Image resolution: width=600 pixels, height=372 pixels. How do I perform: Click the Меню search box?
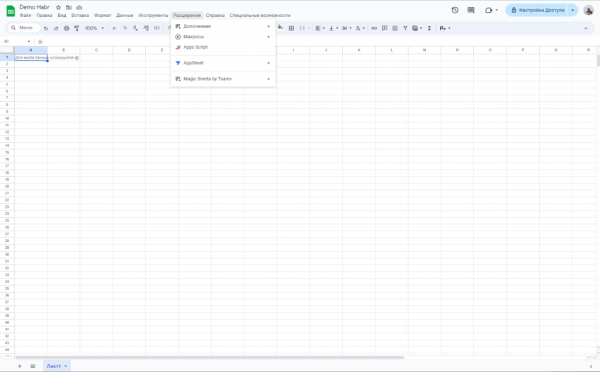24,28
